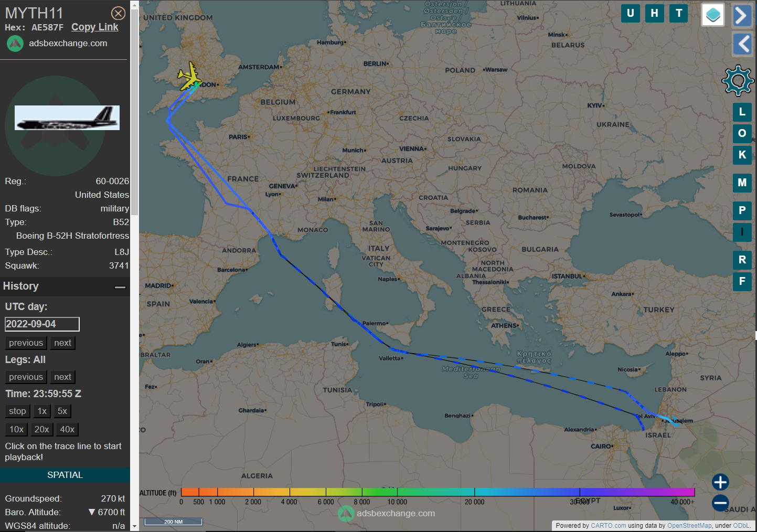
Task: Click the hex code AE587F
Action: point(47,27)
